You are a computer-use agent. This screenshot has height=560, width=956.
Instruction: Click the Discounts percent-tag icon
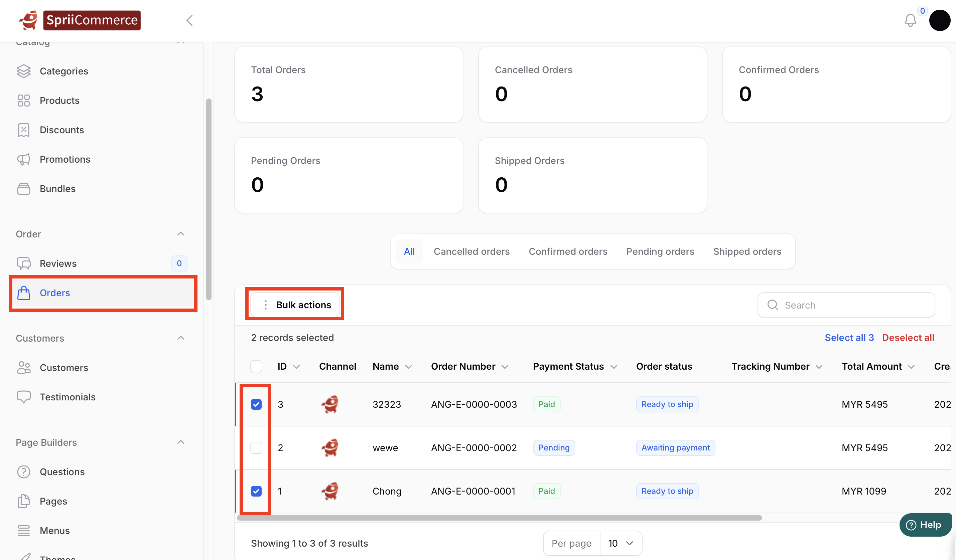23,130
